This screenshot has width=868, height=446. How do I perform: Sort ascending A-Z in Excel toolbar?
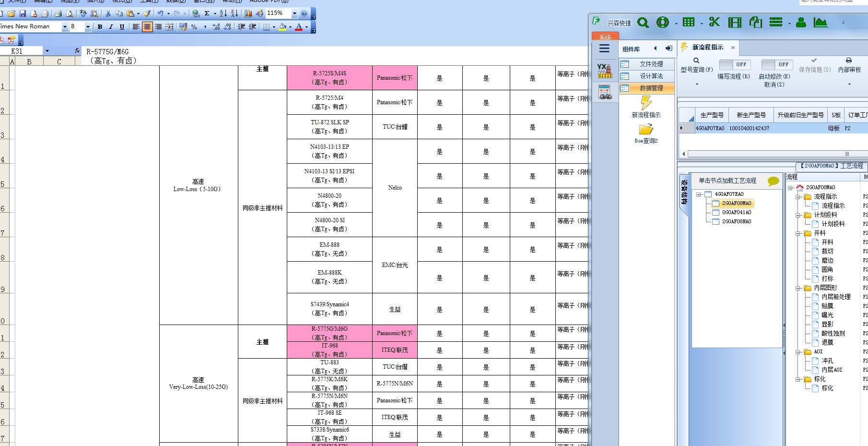tap(223, 13)
